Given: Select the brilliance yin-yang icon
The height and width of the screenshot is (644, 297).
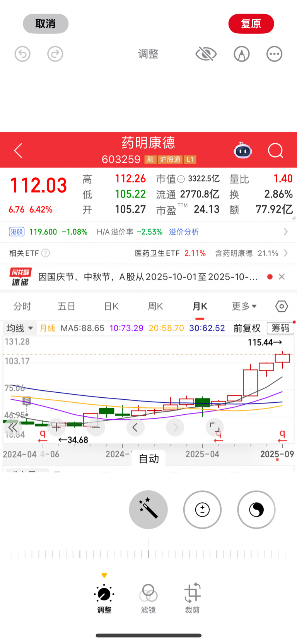Looking at the screenshot, I should (x=256, y=510).
